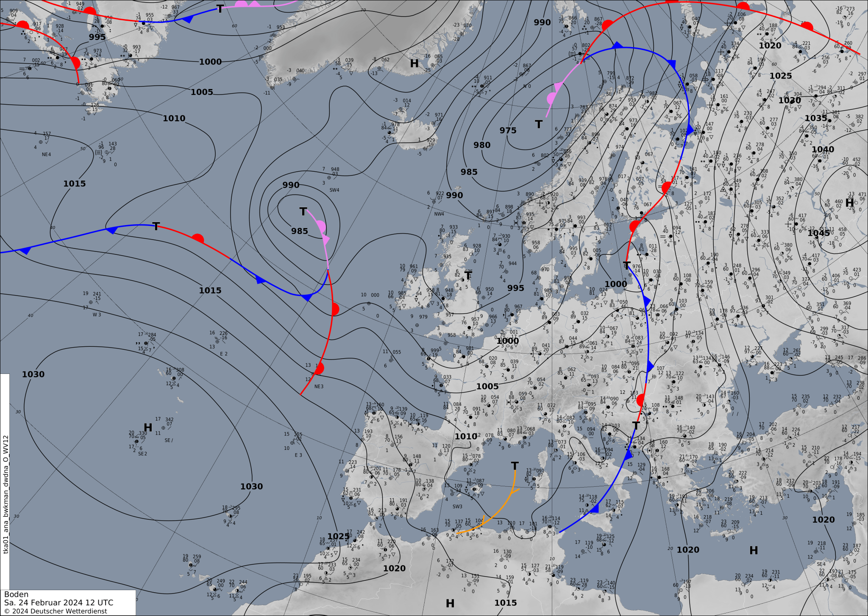Click the "H" marker beside the bottom 1015 label

point(450,603)
